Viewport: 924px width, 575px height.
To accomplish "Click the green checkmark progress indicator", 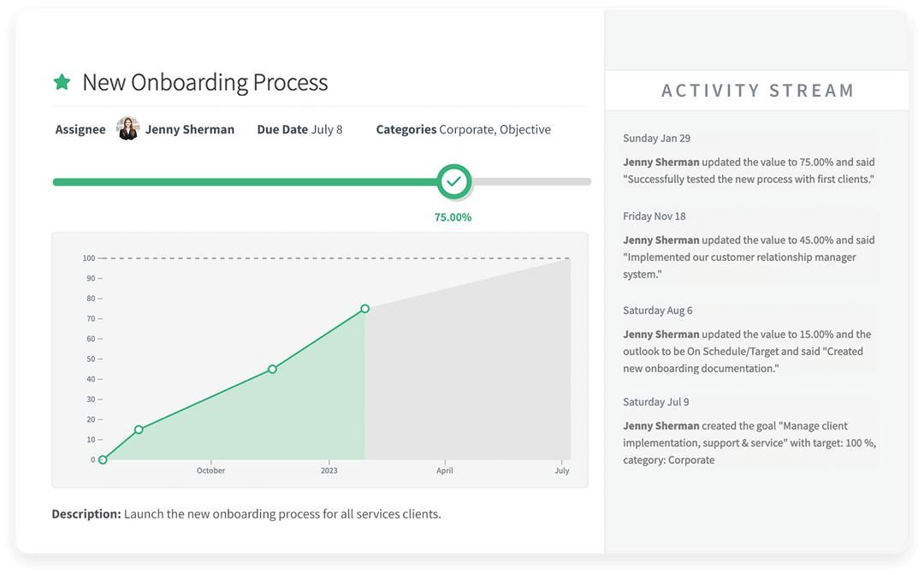I will pyautogui.click(x=453, y=181).
